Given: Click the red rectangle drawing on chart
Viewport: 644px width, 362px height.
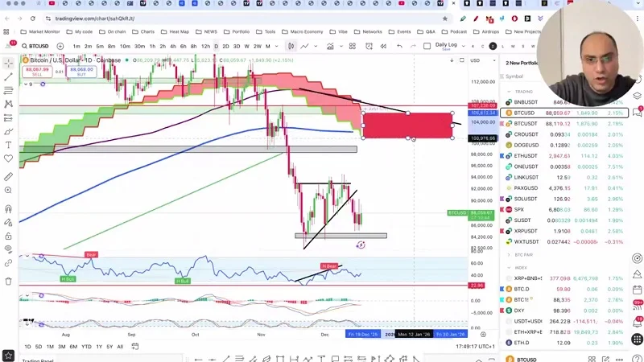Looking at the screenshot, I should (x=407, y=125).
